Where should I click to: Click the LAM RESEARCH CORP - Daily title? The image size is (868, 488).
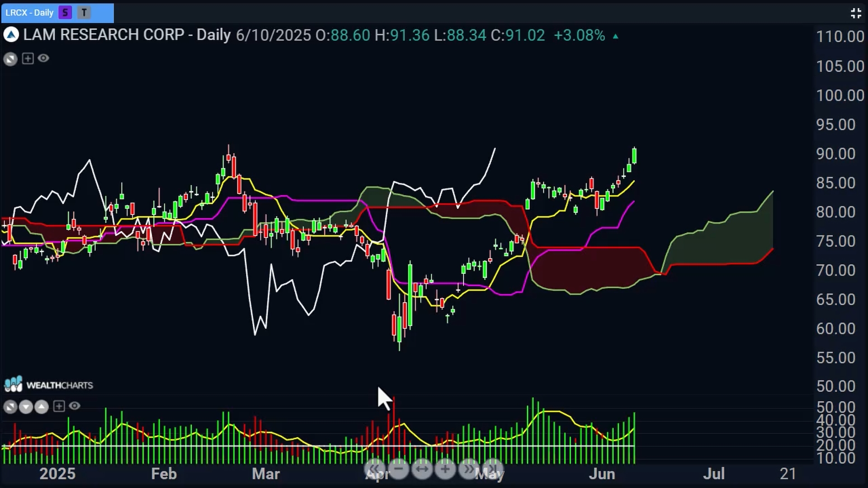[127, 35]
